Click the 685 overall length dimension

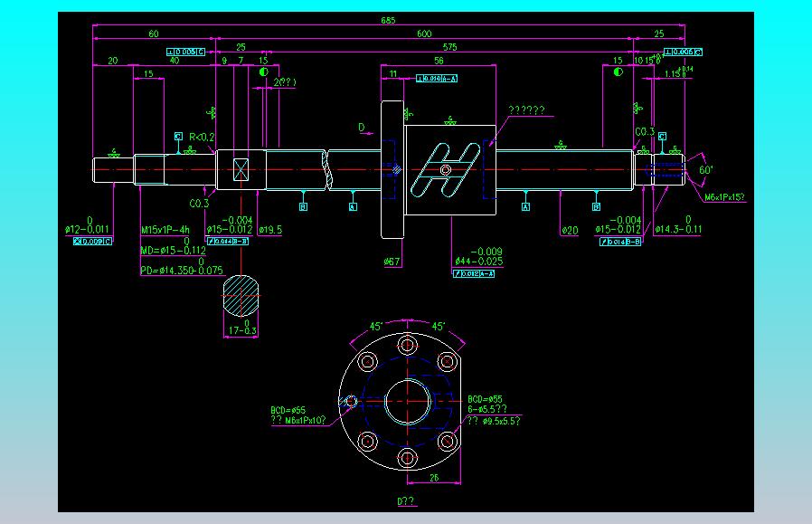pyautogui.click(x=388, y=20)
